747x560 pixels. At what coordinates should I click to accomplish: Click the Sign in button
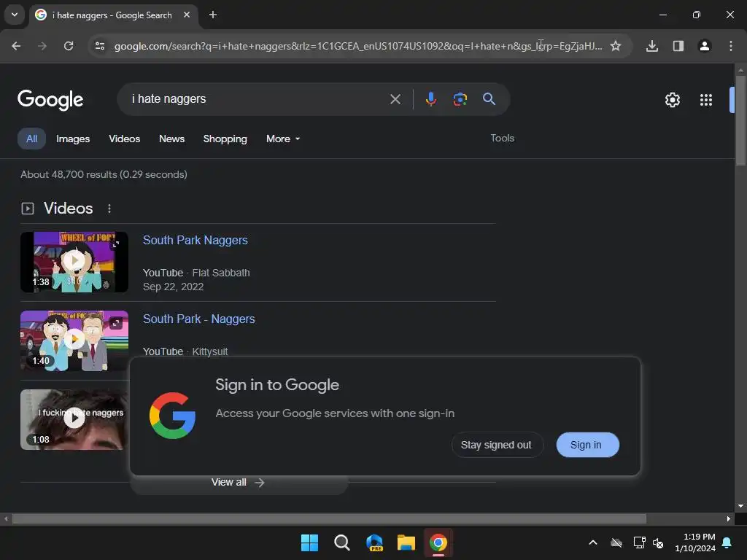tap(587, 445)
